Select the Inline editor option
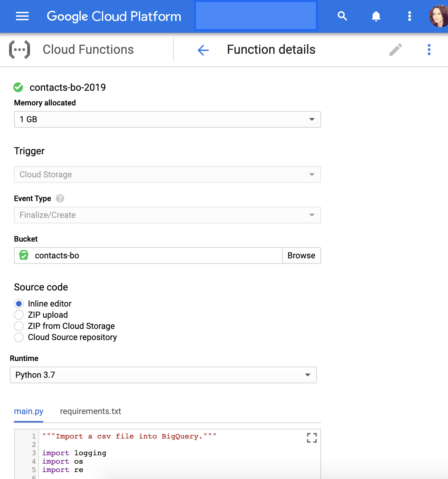Viewport: 448px width, 479px height. [19, 304]
